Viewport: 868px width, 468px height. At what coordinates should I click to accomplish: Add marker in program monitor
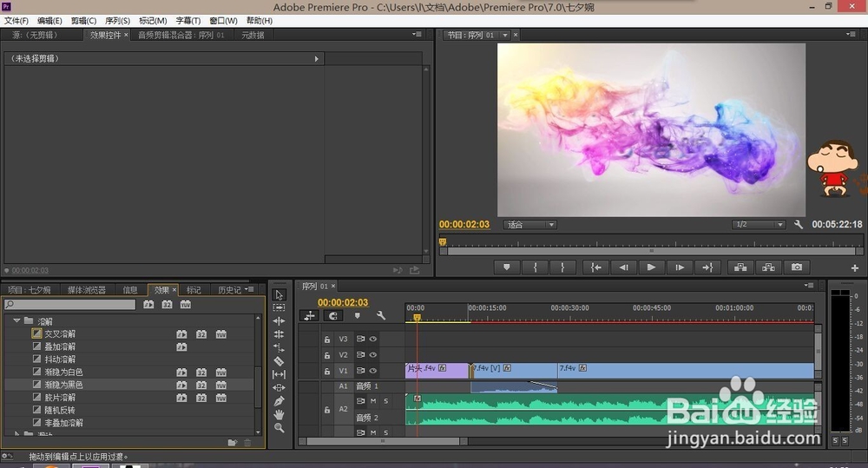tap(507, 267)
